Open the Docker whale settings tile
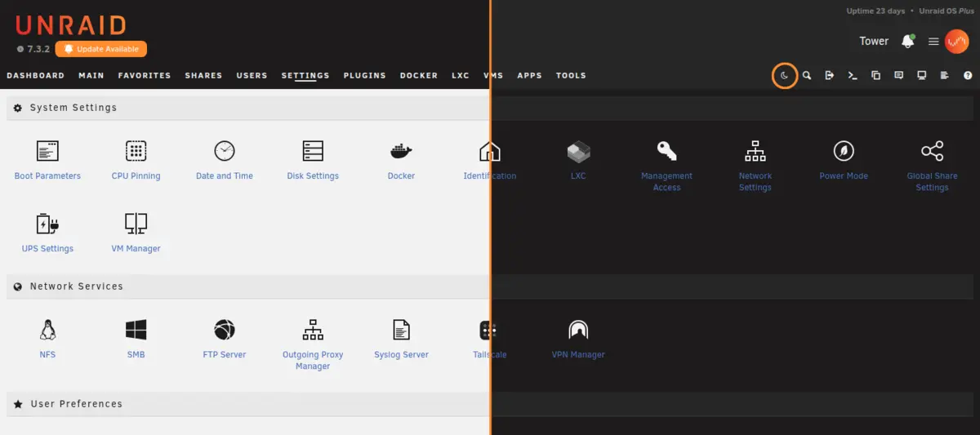 401,161
